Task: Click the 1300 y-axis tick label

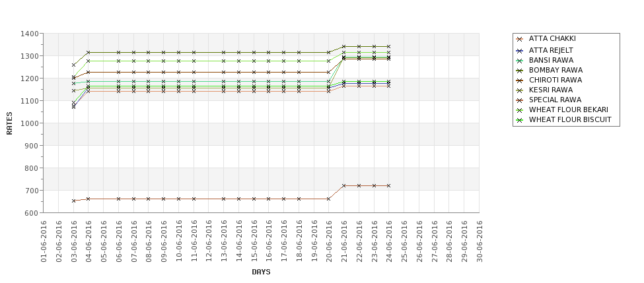Action: [x=29, y=56]
